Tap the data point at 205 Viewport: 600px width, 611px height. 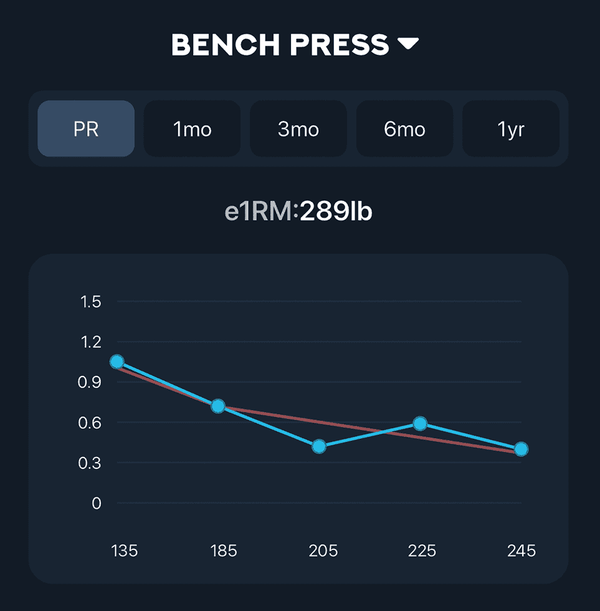[319, 446]
